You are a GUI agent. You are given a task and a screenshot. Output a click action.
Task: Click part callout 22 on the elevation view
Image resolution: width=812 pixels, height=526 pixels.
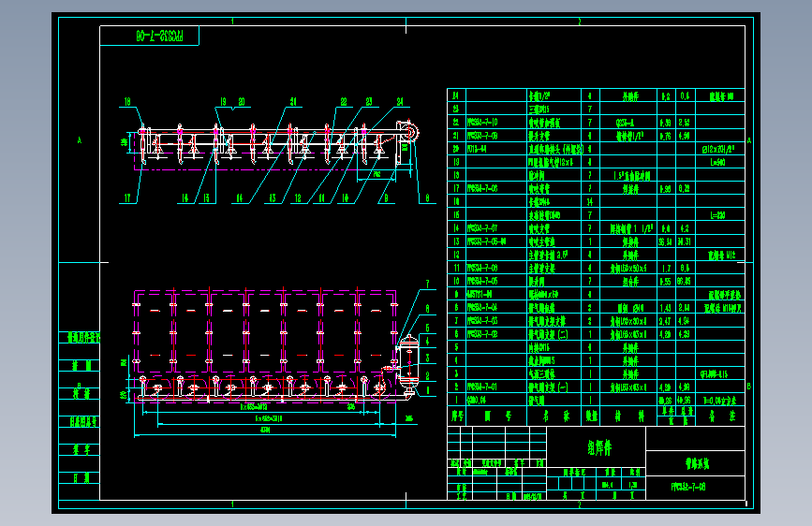(344, 102)
